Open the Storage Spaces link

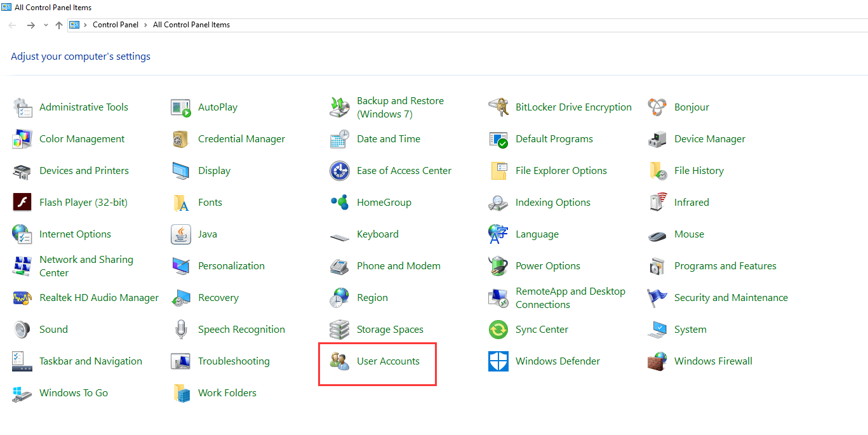pos(390,330)
